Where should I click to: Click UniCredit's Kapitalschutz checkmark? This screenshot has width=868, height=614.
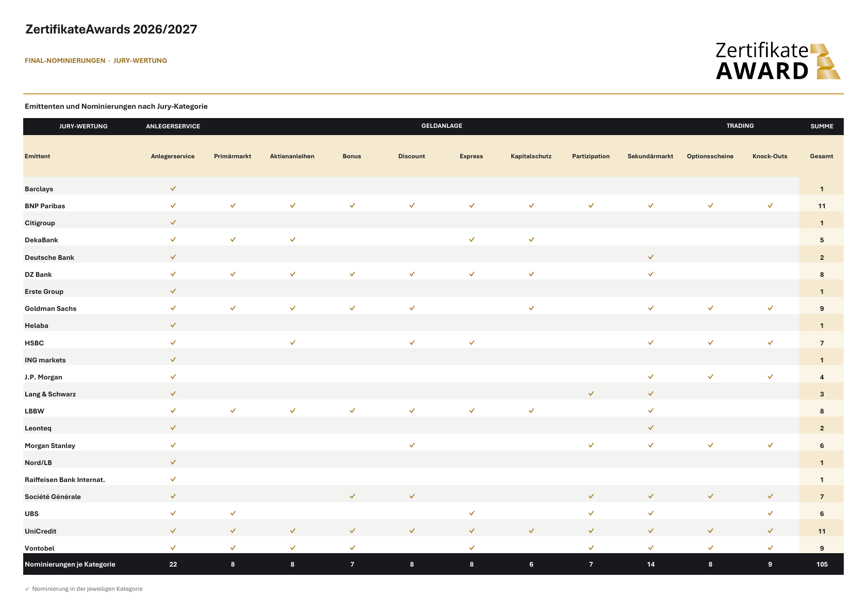[531, 531]
